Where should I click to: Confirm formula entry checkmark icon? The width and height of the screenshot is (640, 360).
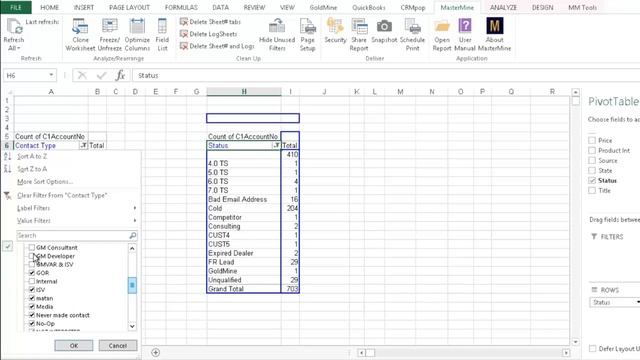coord(101,76)
